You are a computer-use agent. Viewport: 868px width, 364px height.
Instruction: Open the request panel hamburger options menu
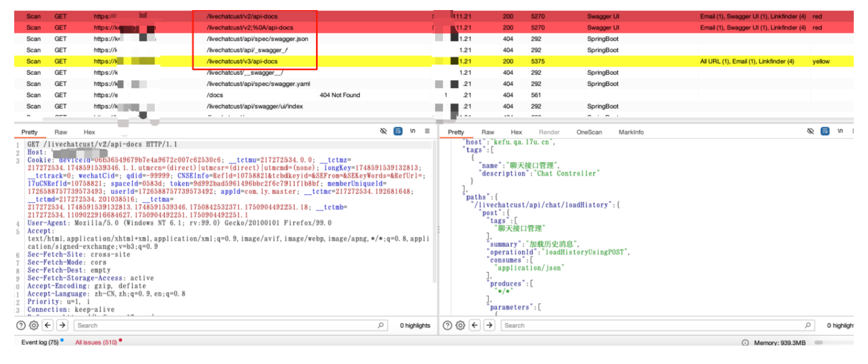pyautogui.click(x=427, y=131)
